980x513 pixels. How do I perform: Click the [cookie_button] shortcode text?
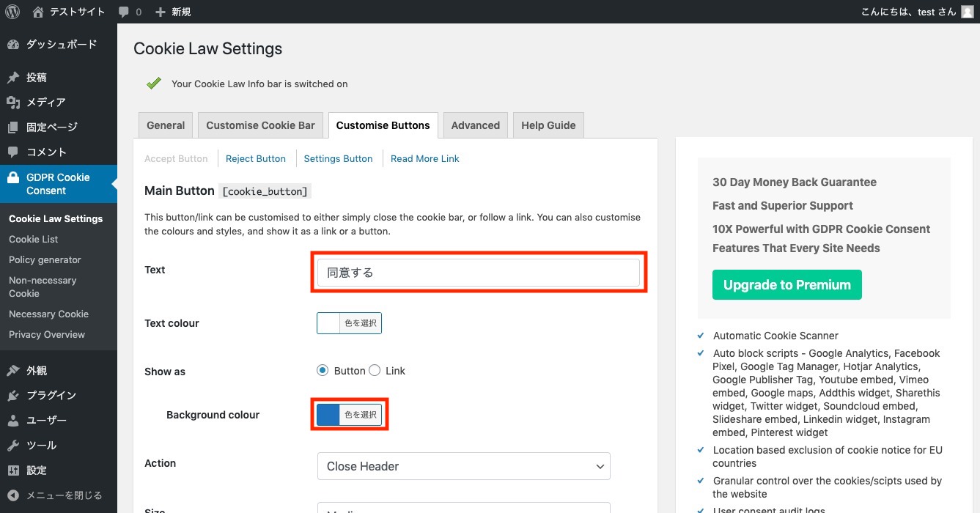(265, 191)
